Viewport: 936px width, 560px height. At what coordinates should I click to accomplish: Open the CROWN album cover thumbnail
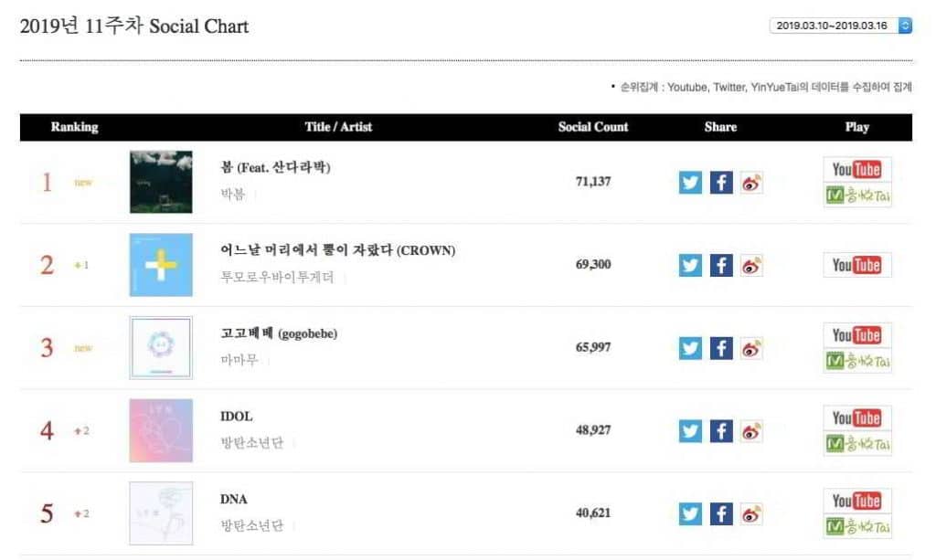[x=161, y=265]
